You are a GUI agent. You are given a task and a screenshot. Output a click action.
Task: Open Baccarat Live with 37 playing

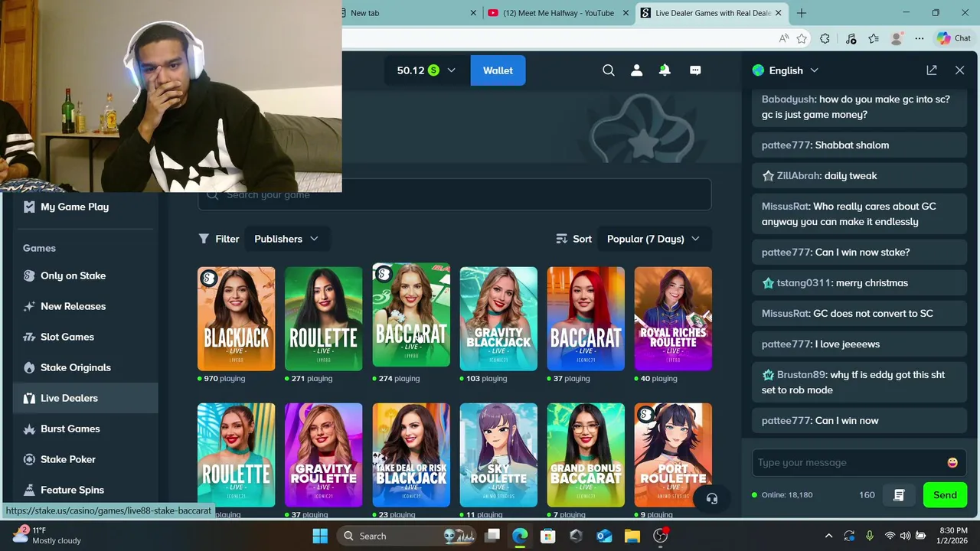tap(586, 318)
